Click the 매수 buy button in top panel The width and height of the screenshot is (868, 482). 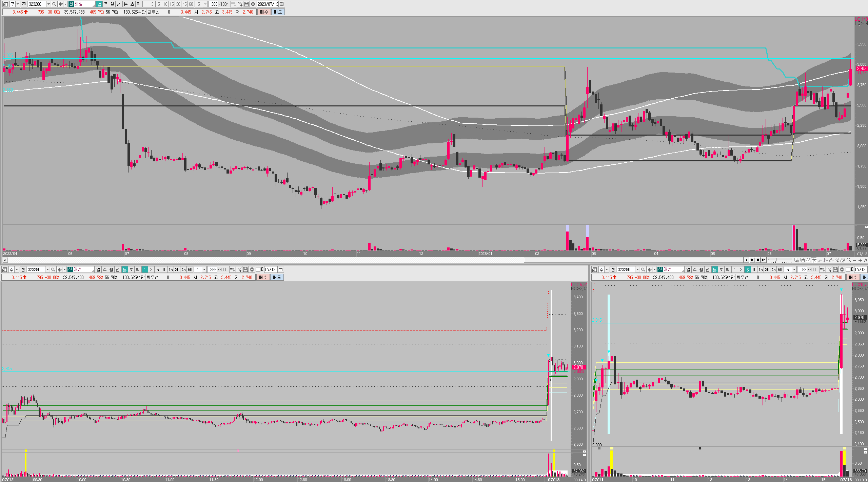point(264,12)
